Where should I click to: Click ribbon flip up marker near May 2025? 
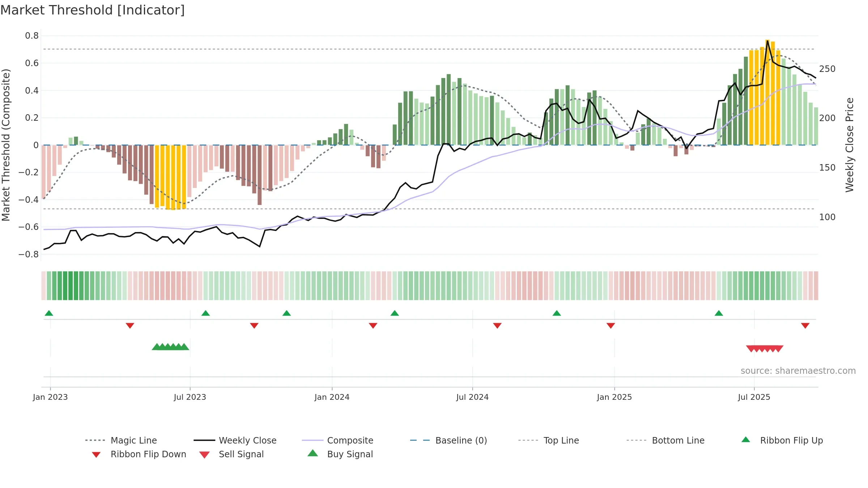click(x=719, y=313)
